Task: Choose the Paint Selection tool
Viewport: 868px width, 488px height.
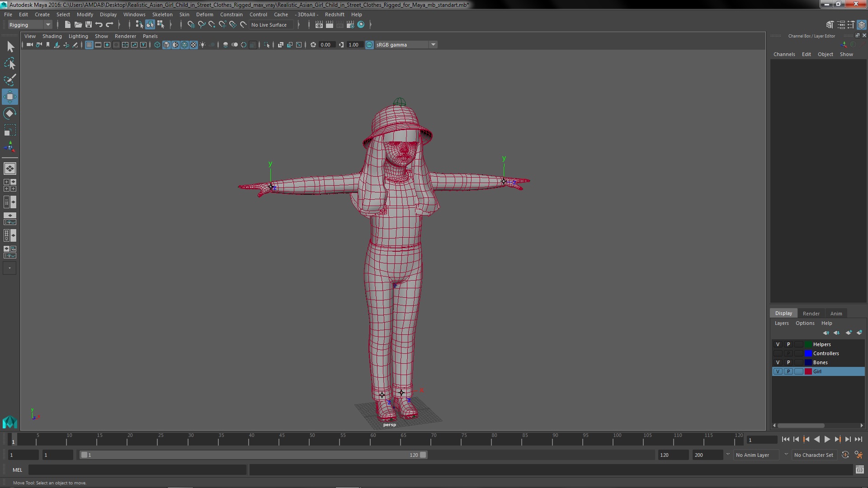Action: 10,80
